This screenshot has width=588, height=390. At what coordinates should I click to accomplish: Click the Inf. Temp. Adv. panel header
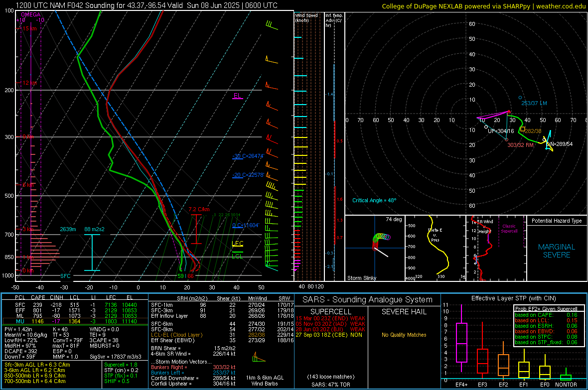tap(334, 20)
